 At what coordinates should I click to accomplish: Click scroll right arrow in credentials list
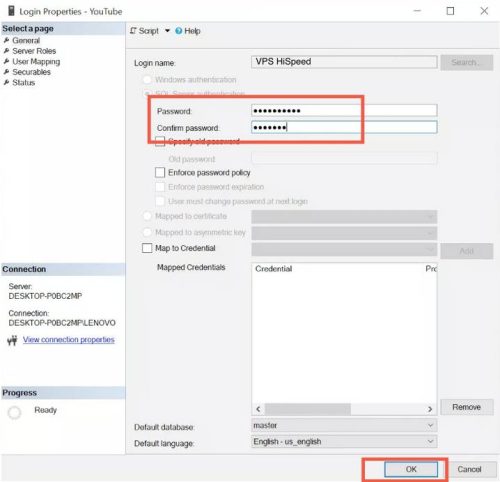coord(430,409)
